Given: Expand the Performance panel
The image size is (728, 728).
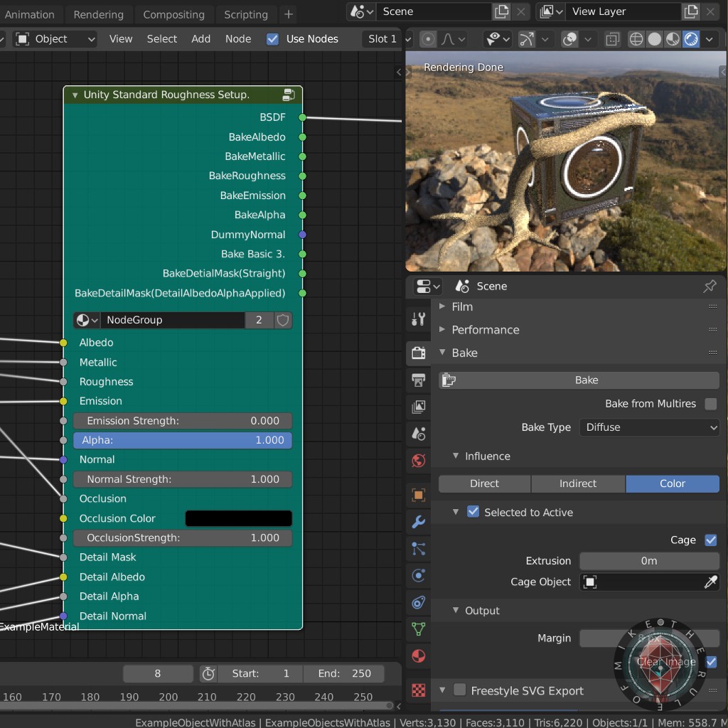Looking at the screenshot, I should 485,330.
